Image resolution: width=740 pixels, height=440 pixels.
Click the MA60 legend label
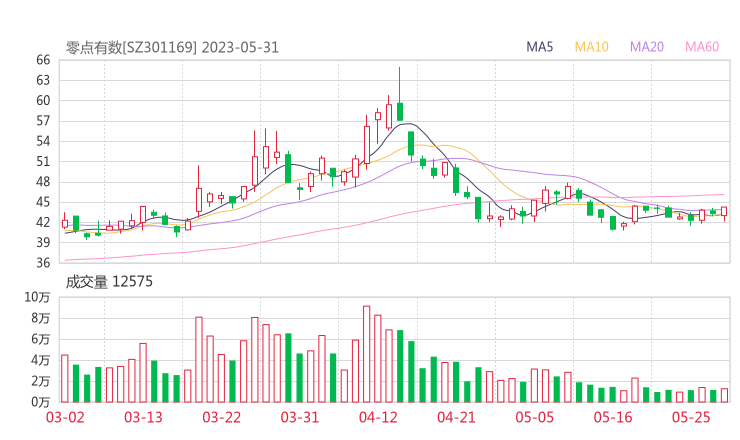click(702, 47)
